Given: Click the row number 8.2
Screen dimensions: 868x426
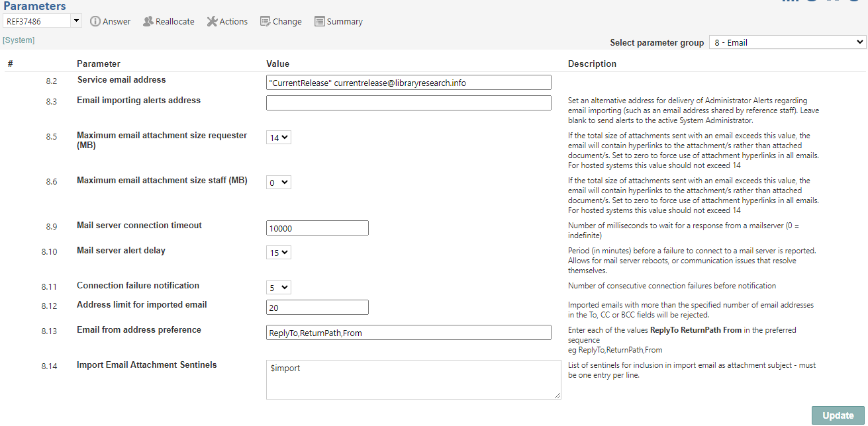Looking at the screenshot, I should tap(51, 81).
